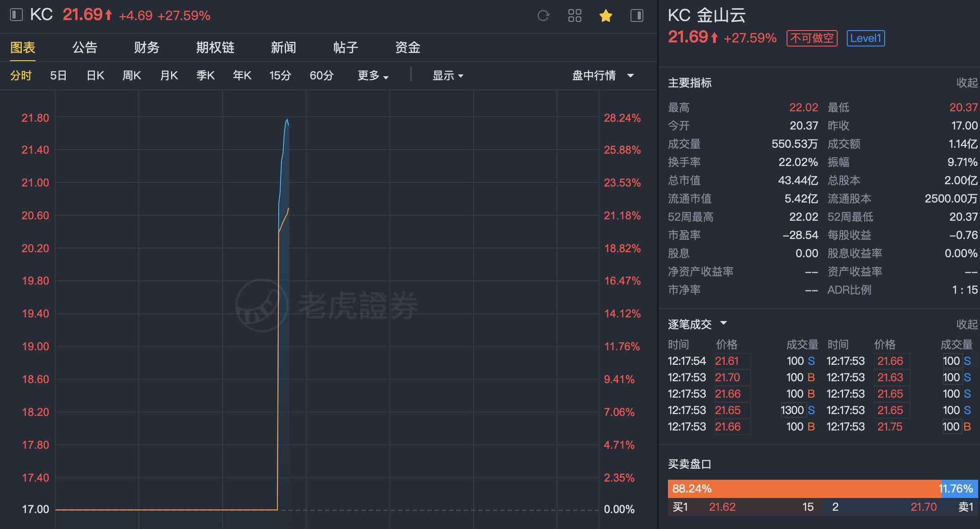Viewport: 980px width, 529px height.
Task: Click the 21.80 price axis label
Action: 36,118
